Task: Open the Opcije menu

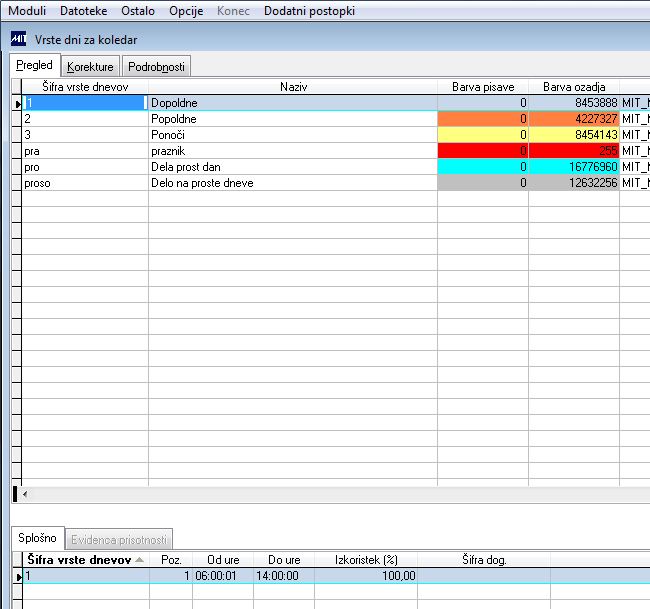Action: 186,11
